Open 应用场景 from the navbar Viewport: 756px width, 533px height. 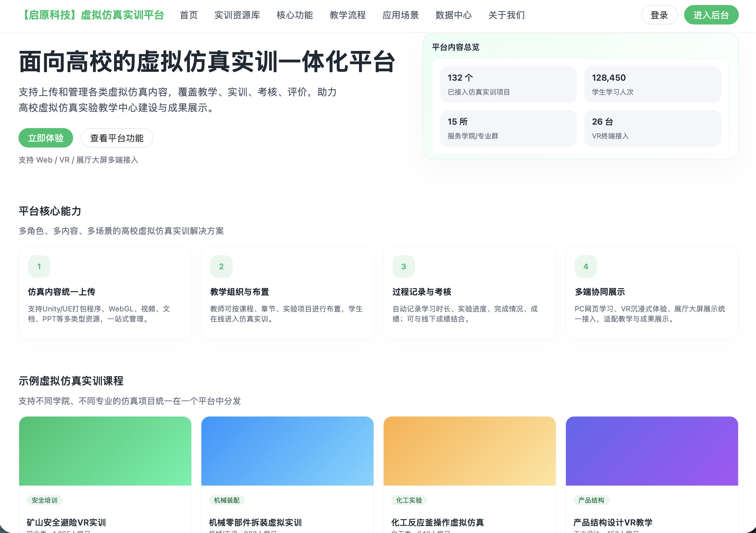coord(400,15)
